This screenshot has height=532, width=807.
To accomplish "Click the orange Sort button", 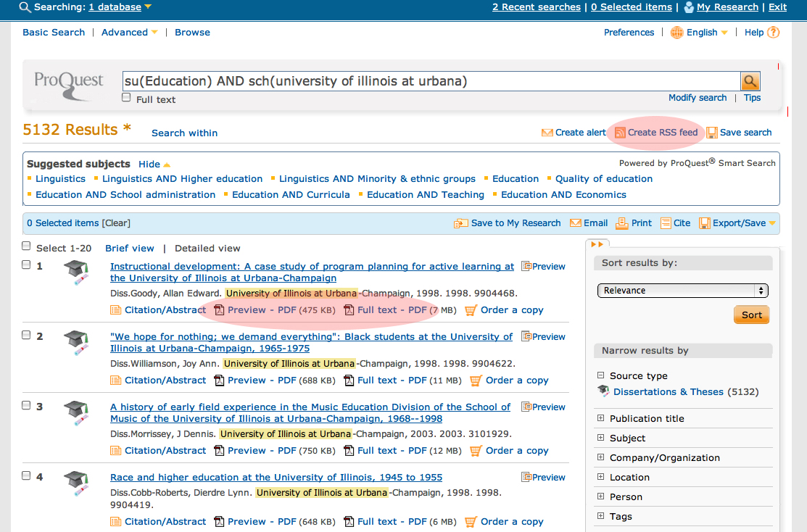I will 751,315.
